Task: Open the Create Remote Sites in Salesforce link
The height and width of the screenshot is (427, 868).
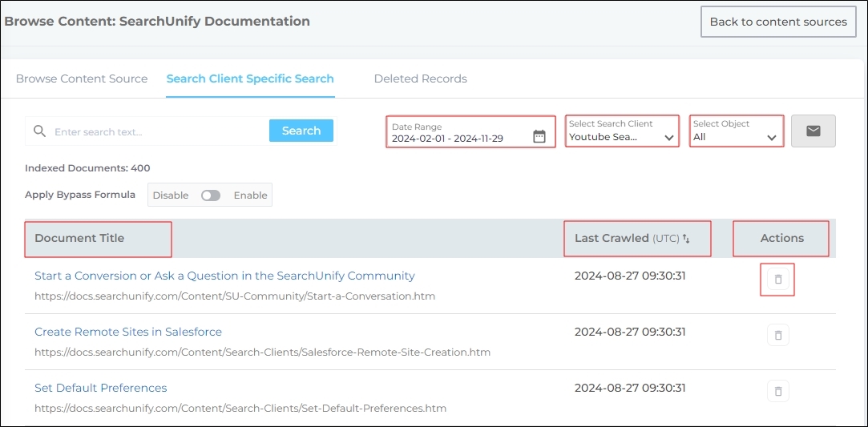Action: tap(128, 332)
